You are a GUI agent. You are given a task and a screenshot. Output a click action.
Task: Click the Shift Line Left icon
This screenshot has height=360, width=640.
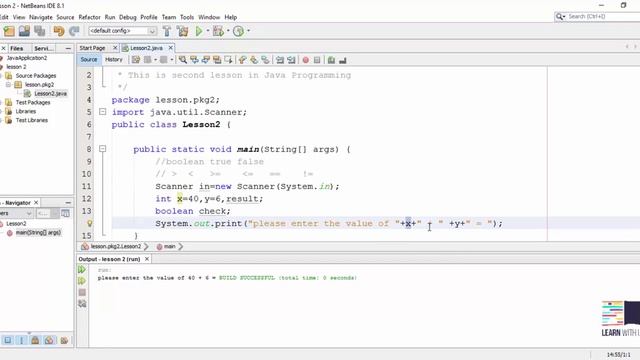(x=280, y=60)
